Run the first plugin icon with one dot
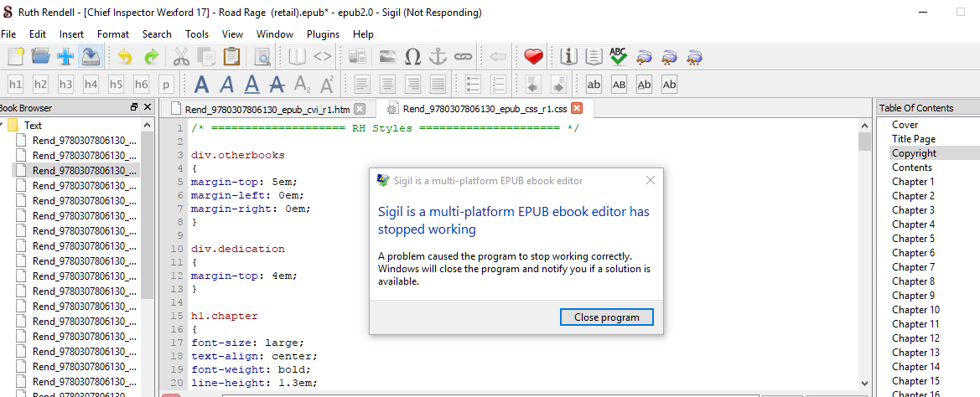 coord(645,58)
